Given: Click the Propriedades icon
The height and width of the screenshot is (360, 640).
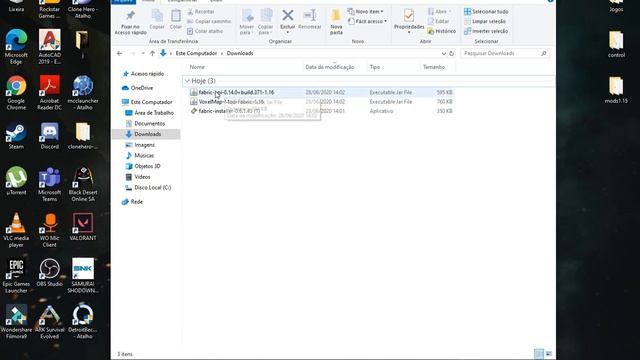Looking at the screenshot, I should coord(409,16).
